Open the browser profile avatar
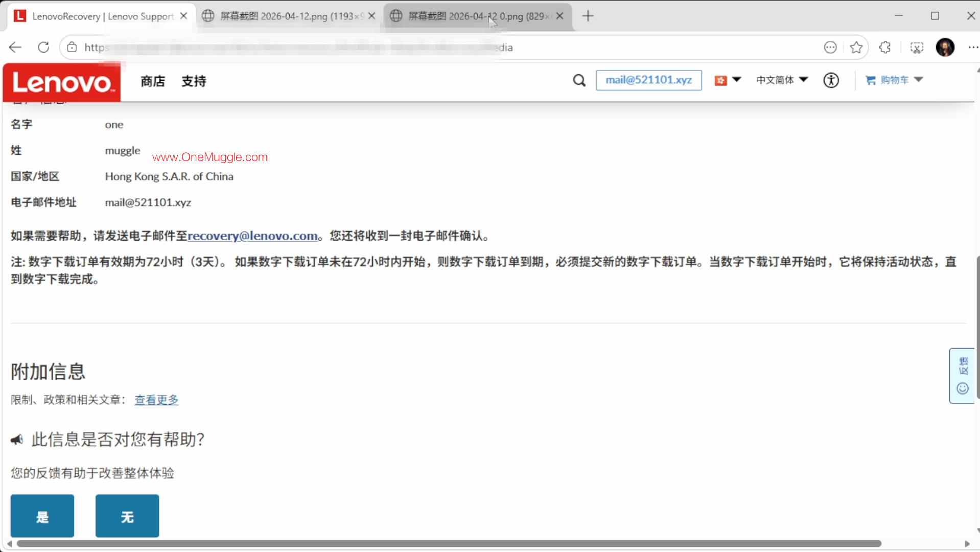Image resolution: width=980 pixels, height=552 pixels. click(945, 48)
